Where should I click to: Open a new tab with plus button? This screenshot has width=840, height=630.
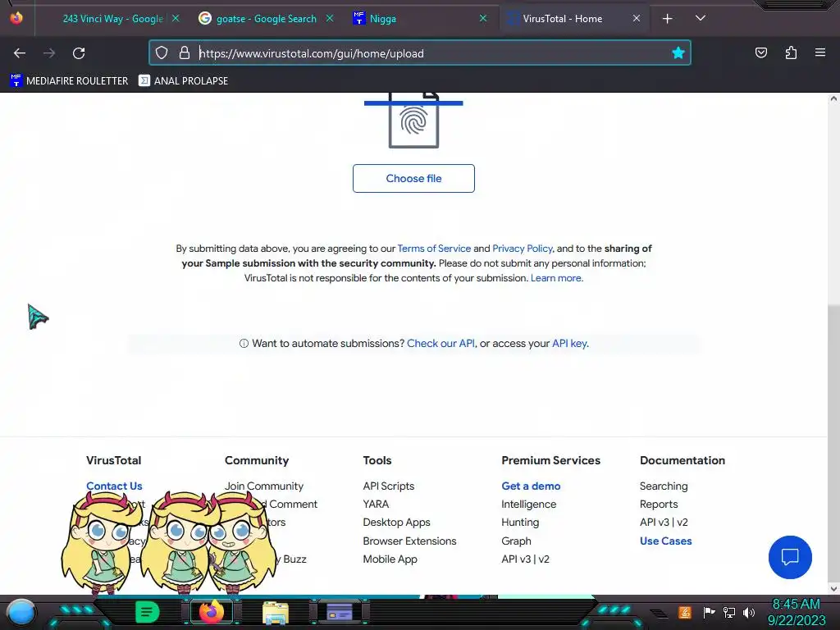click(668, 19)
